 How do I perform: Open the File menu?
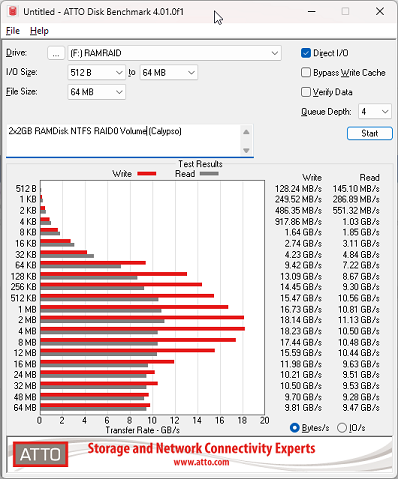tap(13, 31)
